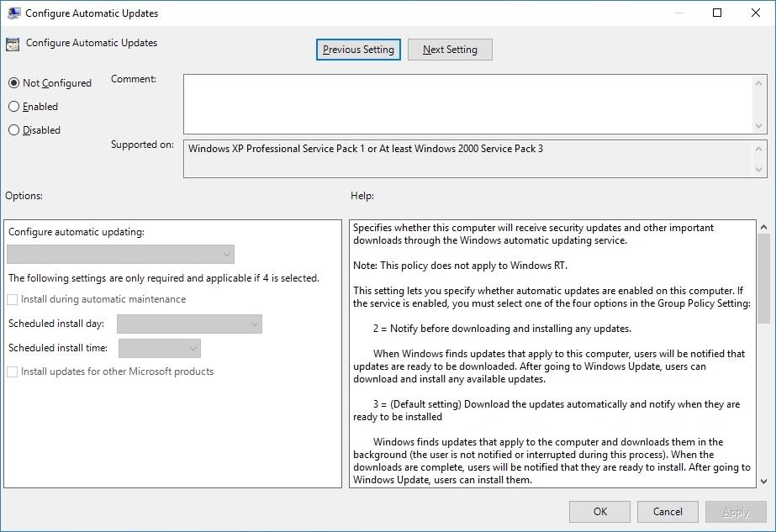
Task: Click the policy icon in the title bar
Action: click(13, 13)
